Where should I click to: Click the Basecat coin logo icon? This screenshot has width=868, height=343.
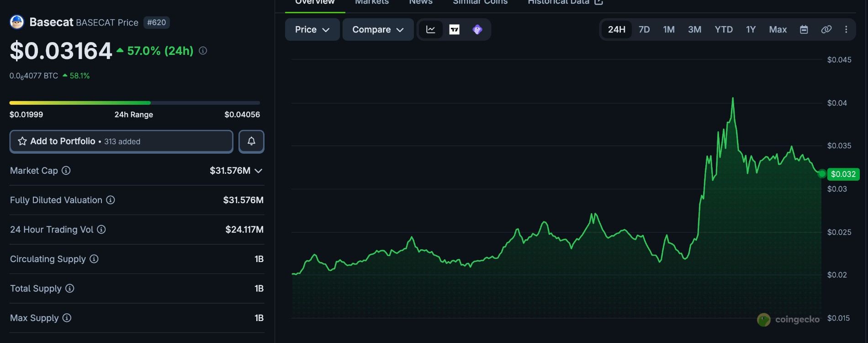point(17,22)
